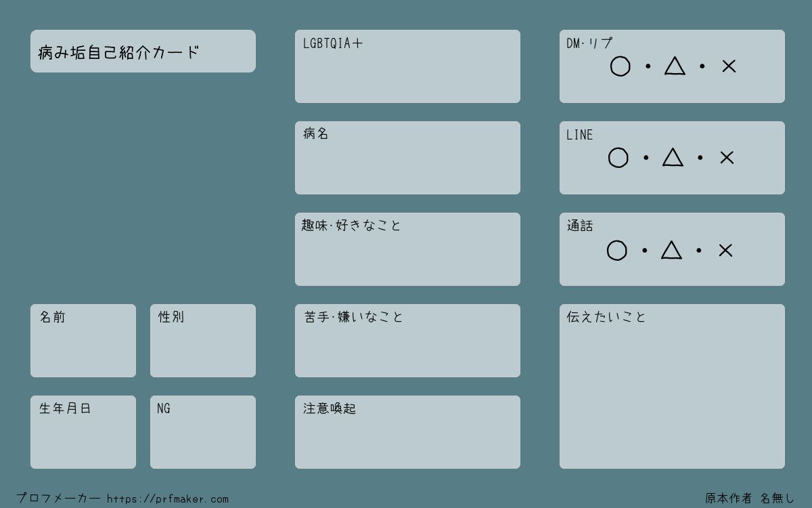This screenshot has height=508, width=812.
Task: Open the prfmaker.com URL text
Action: (x=168, y=499)
